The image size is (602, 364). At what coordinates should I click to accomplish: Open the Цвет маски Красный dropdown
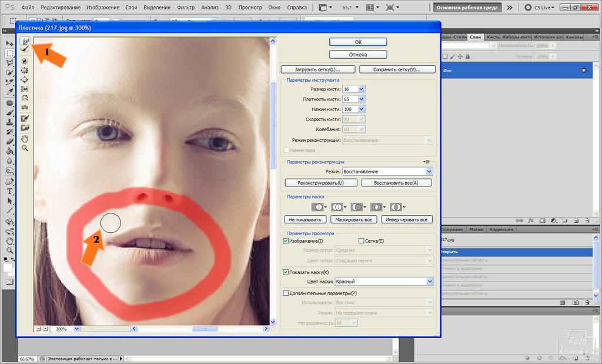tap(430, 282)
